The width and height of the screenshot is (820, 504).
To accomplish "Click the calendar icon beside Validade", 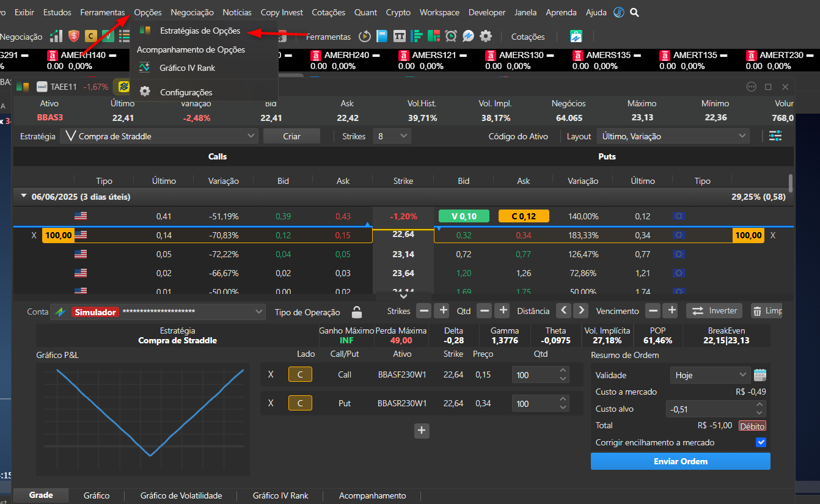I will tap(760, 375).
